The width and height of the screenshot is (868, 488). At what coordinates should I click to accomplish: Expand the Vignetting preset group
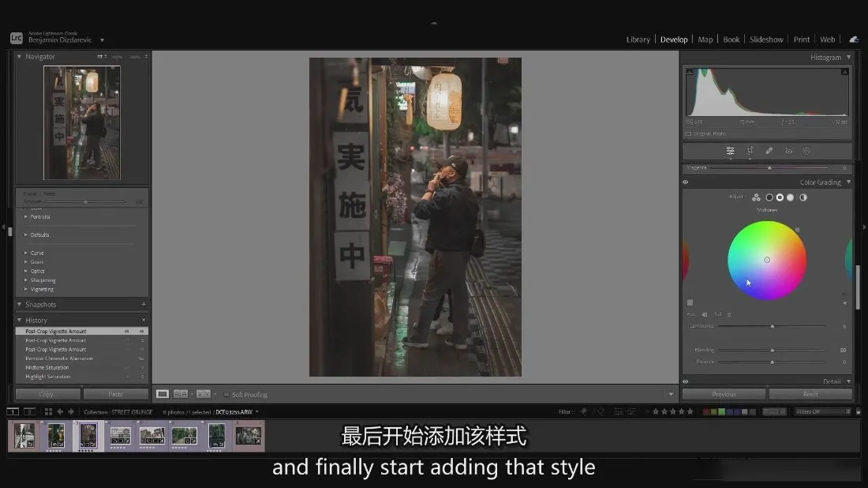tap(25, 289)
